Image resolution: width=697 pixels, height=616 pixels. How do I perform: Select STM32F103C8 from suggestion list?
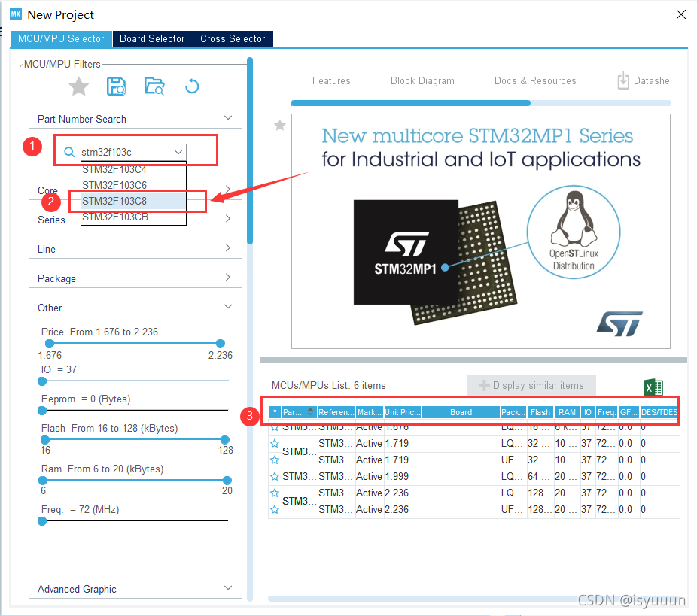133,201
